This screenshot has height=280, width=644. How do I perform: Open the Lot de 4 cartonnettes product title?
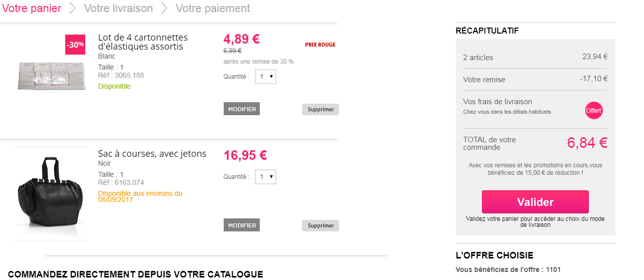click(143, 42)
